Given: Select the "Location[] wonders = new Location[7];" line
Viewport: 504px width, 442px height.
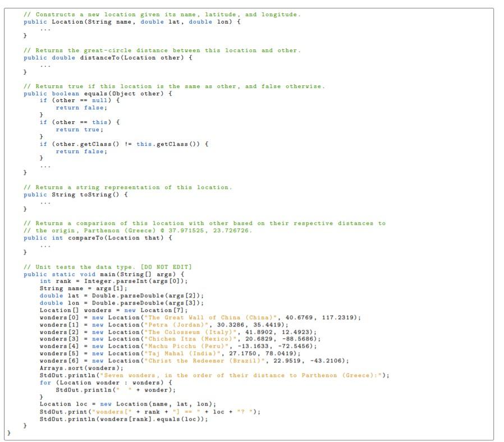Looking at the screenshot, I should tap(114, 310).
